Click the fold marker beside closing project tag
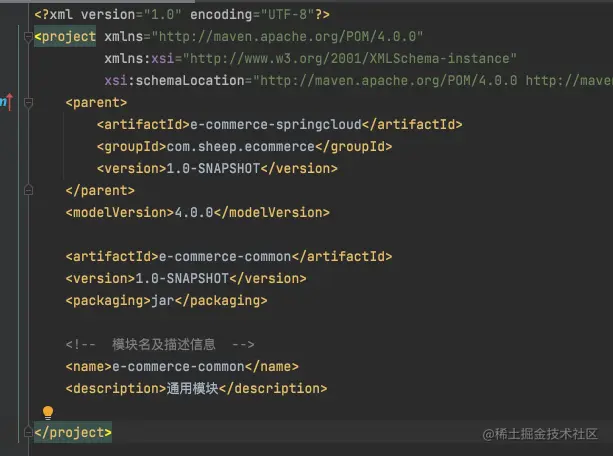 28,432
